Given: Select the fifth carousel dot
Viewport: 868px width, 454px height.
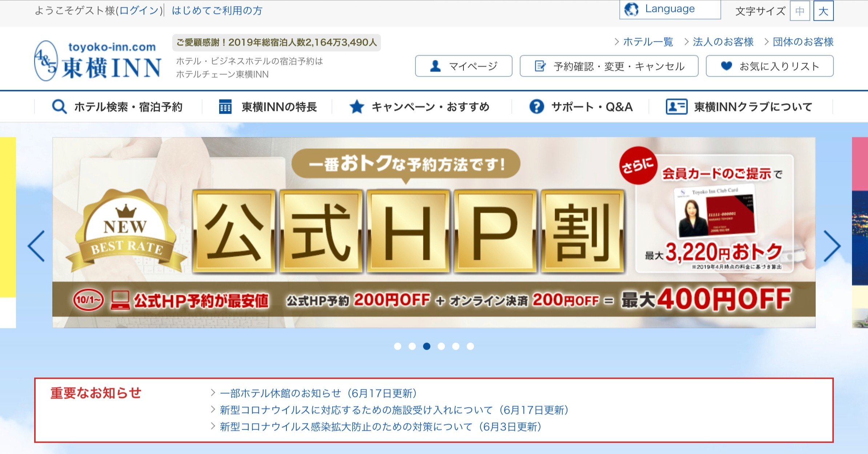Looking at the screenshot, I should (x=456, y=346).
